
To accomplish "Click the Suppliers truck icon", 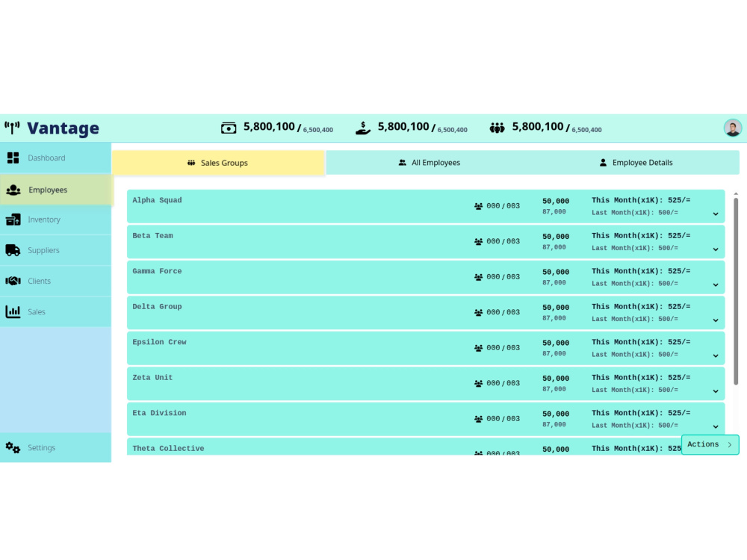I will coord(13,250).
